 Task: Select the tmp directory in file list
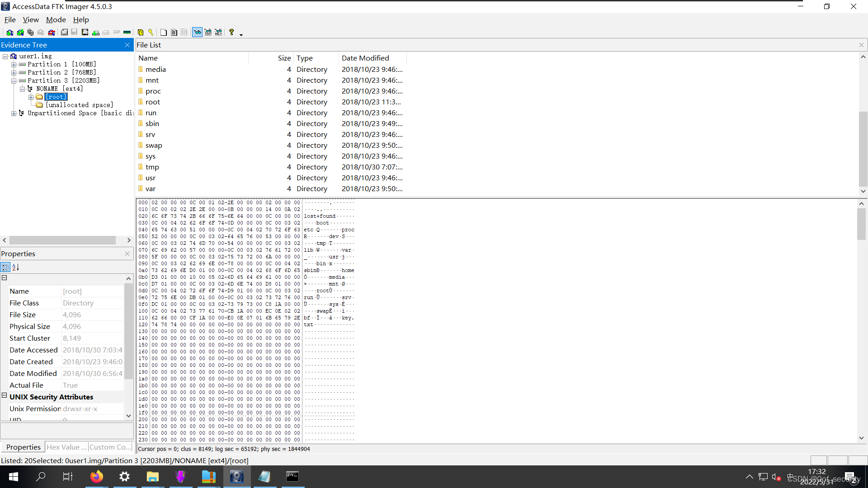[152, 167]
